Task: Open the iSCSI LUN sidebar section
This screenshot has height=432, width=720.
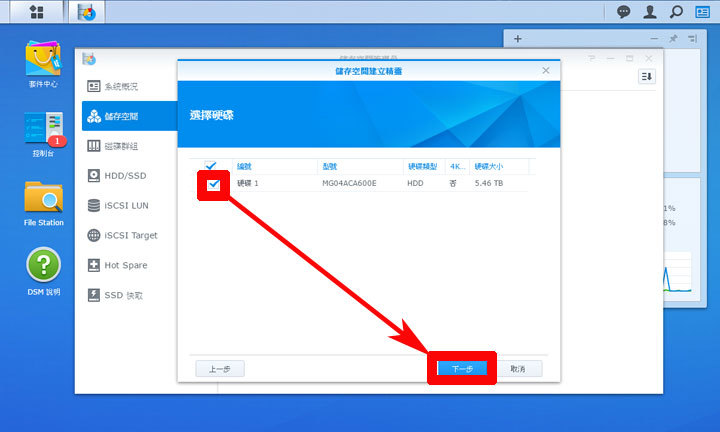Action: (x=129, y=206)
